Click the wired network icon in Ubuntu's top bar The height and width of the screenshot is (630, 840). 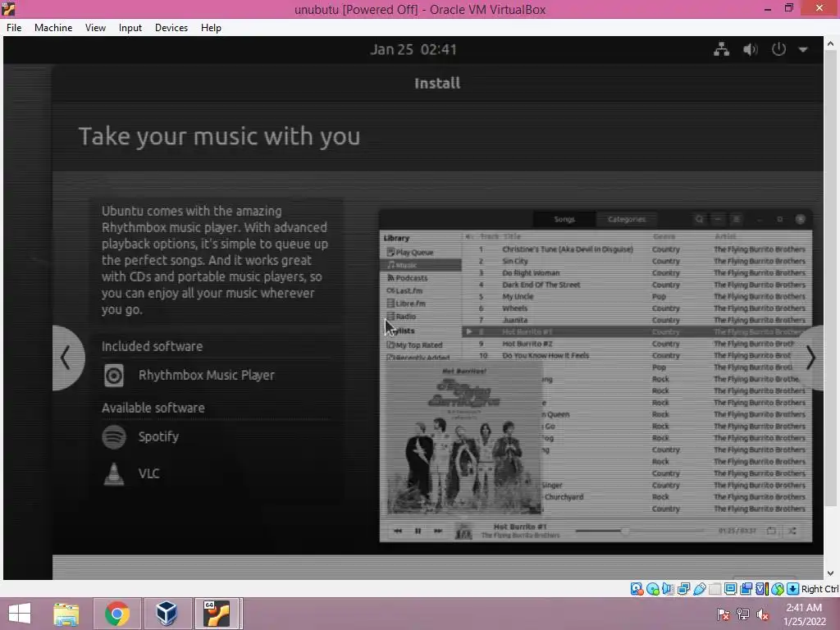[722, 49]
